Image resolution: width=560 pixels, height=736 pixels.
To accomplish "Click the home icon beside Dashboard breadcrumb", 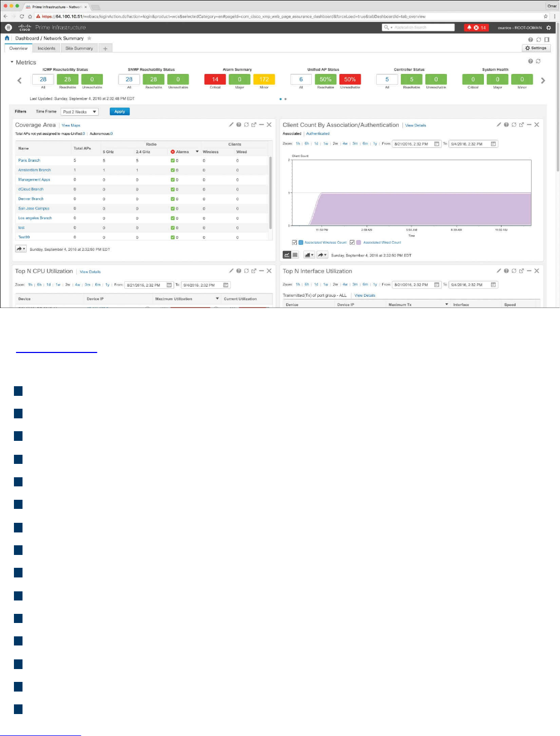I will [7, 38].
